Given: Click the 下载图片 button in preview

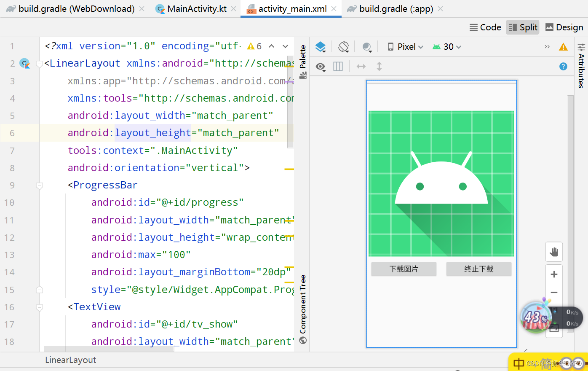Looking at the screenshot, I should coord(404,269).
